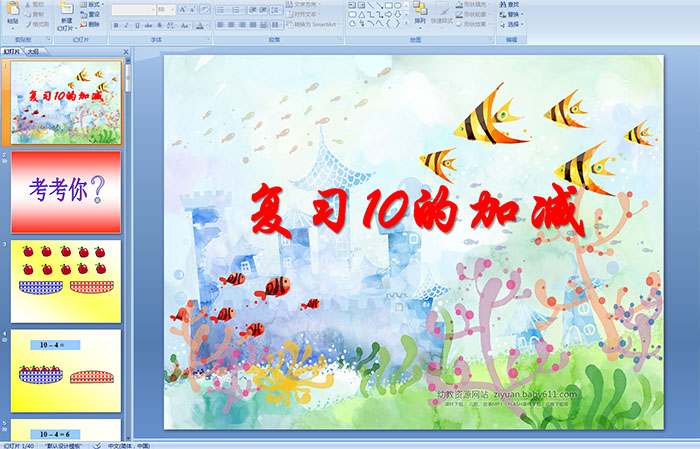Select slide 3 thumbnail with ten apples
The height and width of the screenshot is (449, 700).
point(66,281)
